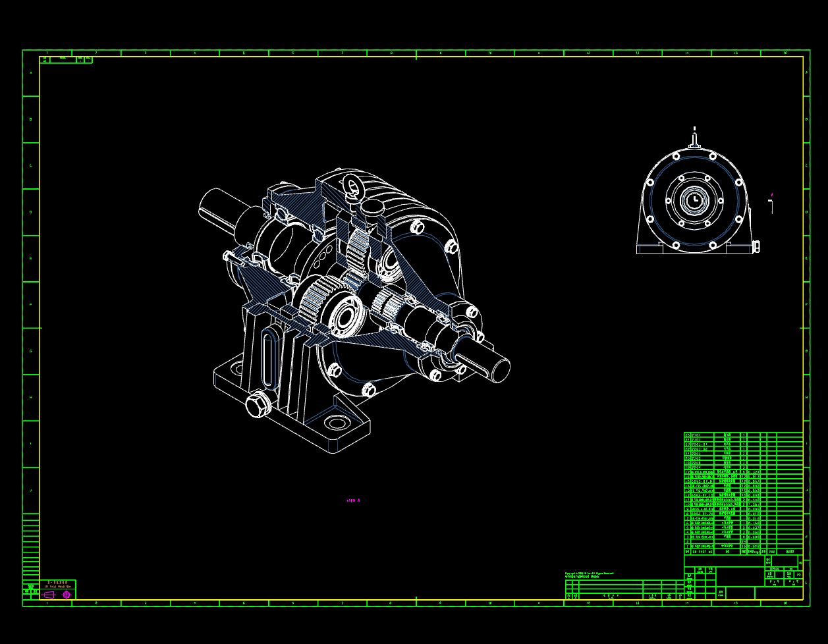Click the copyright notice text near the title block
The height and width of the screenshot is (644, 828).
[x=590, y=574]
